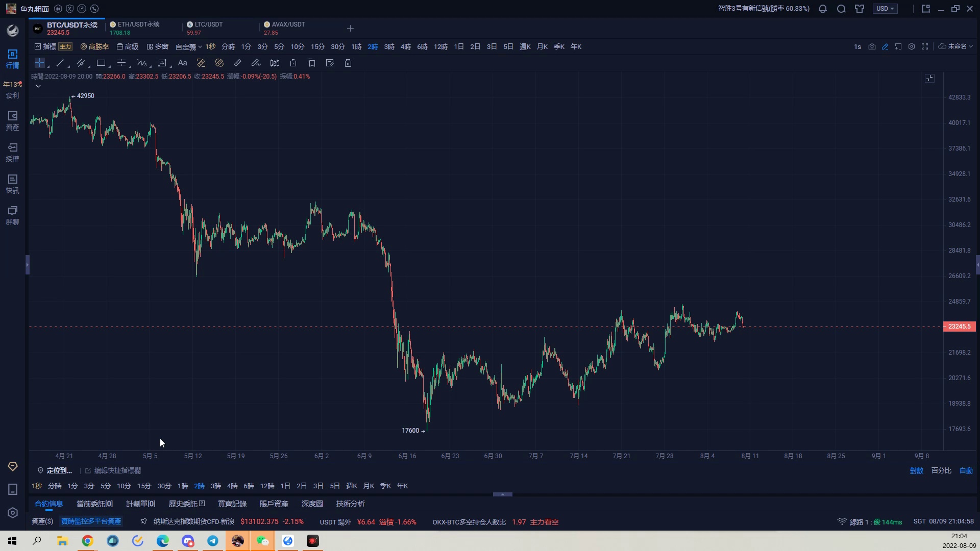Click the trash icon to delete drawings
The image size is (980, 551).
coord(348,63)
